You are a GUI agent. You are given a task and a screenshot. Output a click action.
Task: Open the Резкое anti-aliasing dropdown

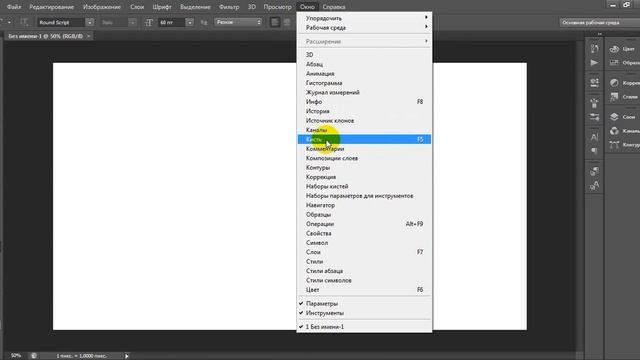click(238, 22)
